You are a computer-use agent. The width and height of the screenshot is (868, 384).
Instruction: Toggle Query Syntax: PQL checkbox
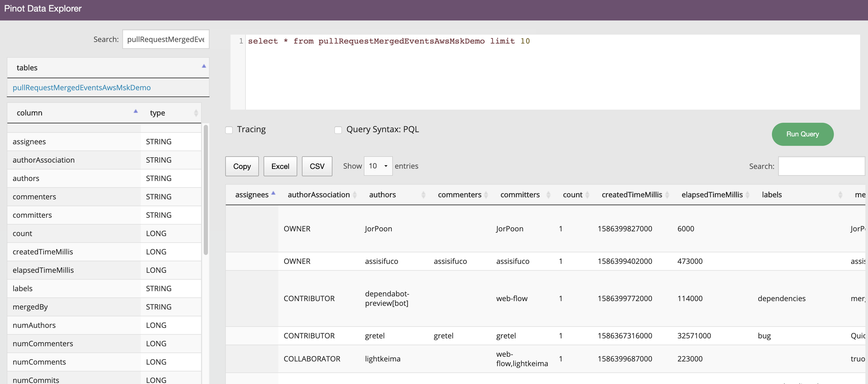338,130
